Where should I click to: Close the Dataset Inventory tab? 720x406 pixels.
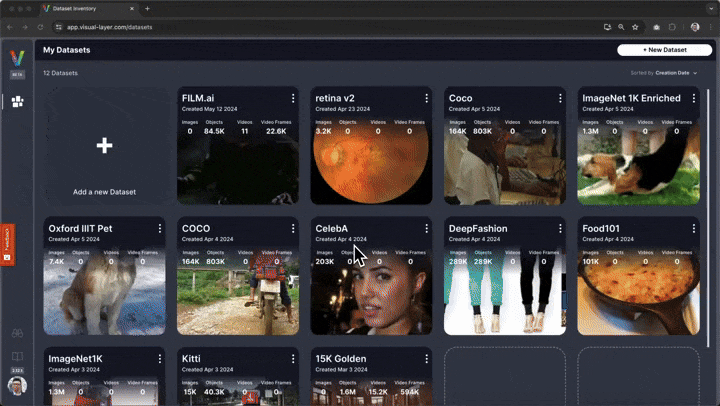point(132,9)
